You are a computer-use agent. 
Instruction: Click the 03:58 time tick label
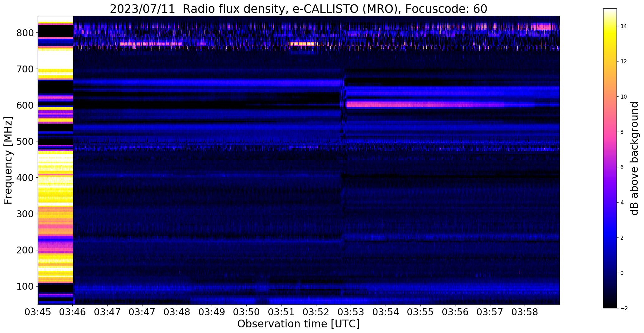[x=525, y=312]
